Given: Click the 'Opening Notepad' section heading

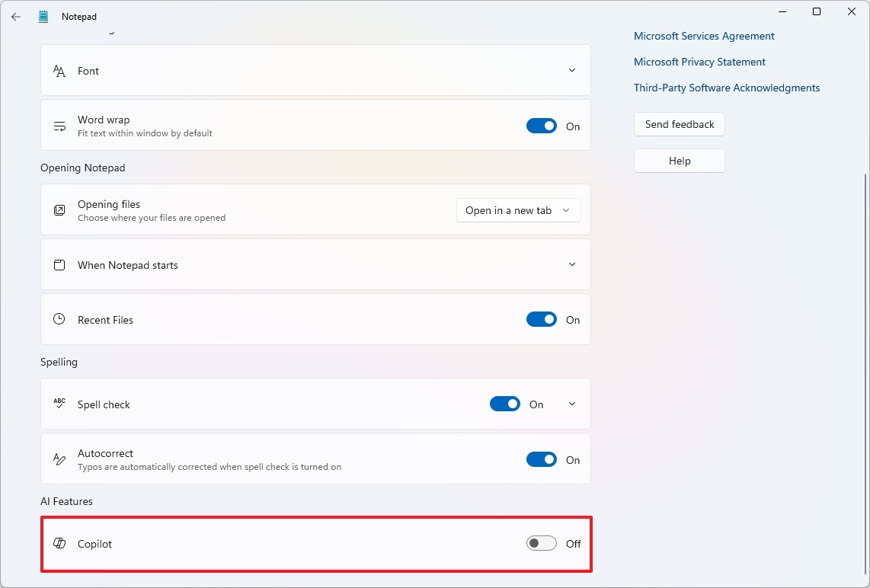Looking at the screenshot, I should (83, 168).
